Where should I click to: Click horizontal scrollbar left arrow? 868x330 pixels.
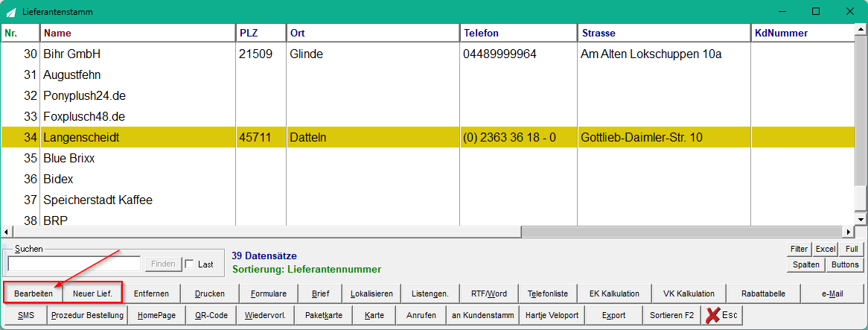[7, 232]
